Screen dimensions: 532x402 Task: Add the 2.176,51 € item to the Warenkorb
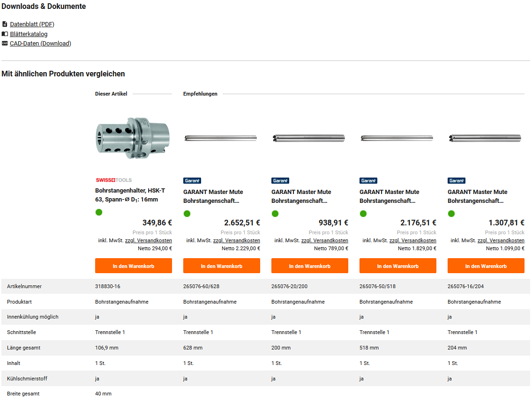point(398,266)
